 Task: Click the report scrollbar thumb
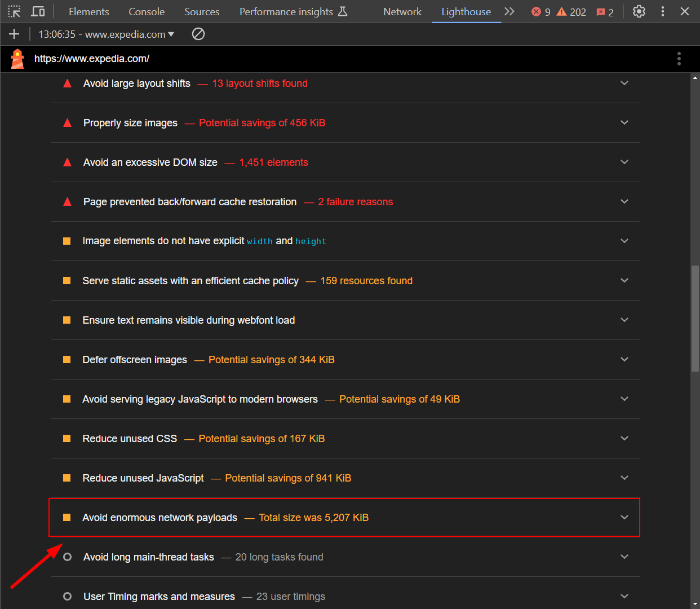tap(695, 319)
